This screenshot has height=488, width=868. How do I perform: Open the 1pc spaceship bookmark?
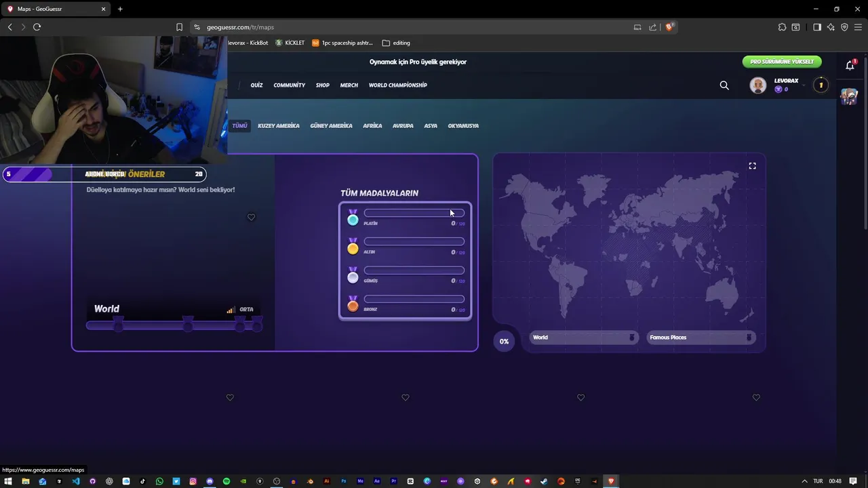[x=342, y=43]
